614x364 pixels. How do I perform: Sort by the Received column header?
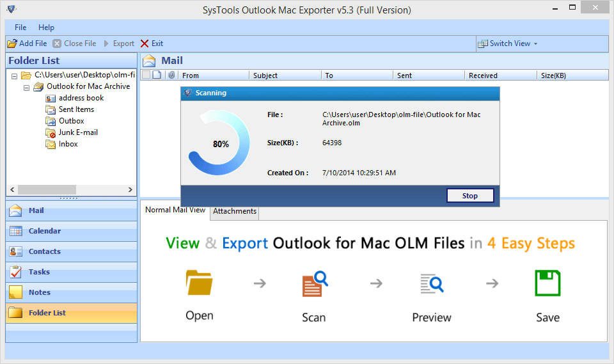point(500,75)
